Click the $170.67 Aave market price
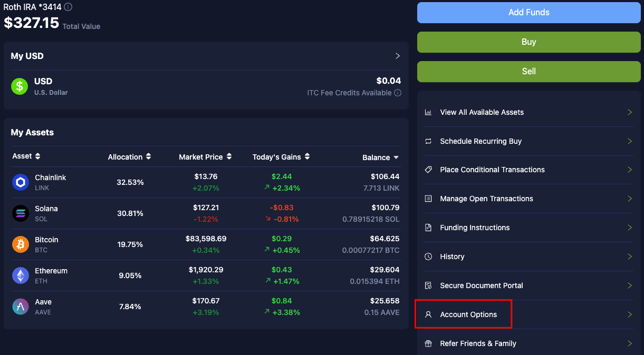644x355 pixels. pyautogui.click(x=206, y=301)
